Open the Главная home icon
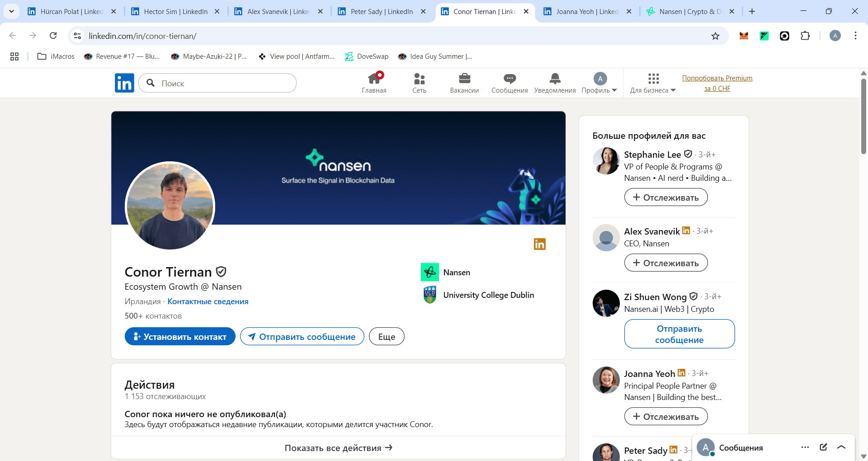868x461 pixels. 374,83
